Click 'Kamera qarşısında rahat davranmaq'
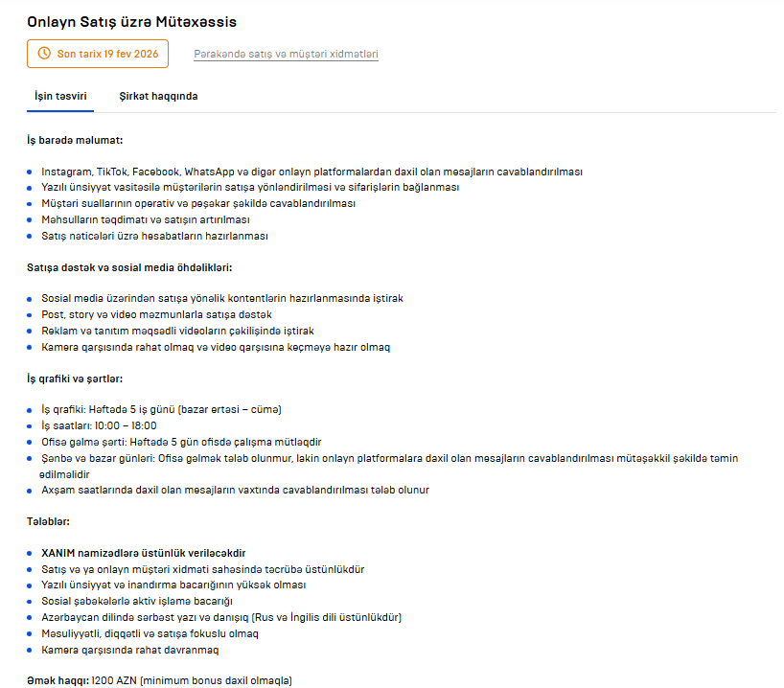 [x=130, y=650]
